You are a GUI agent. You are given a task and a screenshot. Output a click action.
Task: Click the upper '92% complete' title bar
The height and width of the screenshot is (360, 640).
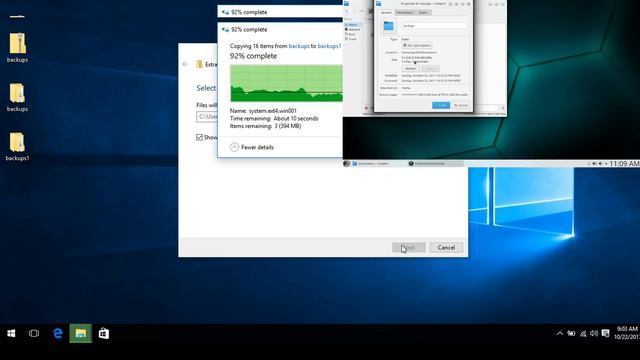[280, 12]
